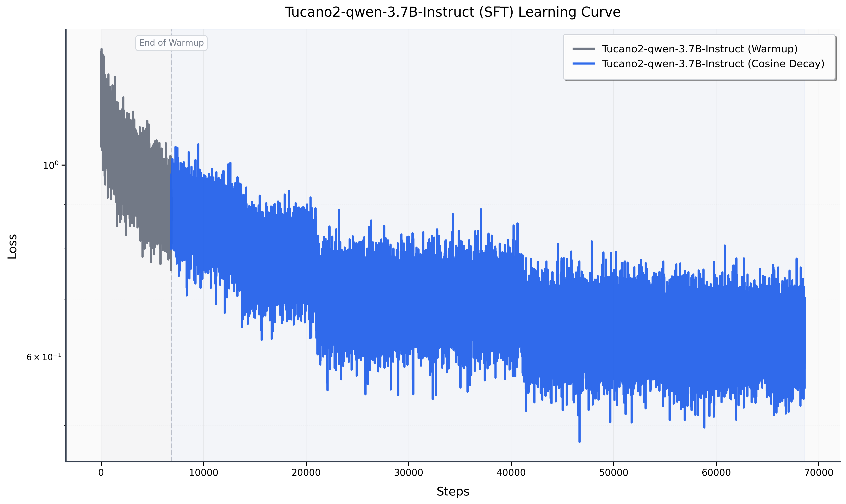The height and width of the screenshot is (504, 846).
Task: Click the x-axis tick label 40000
Action: 511,472
